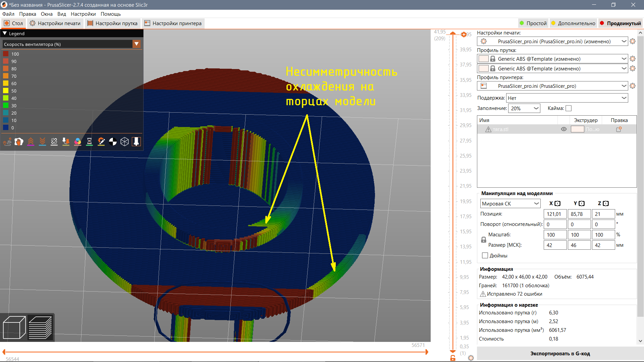Open the Вид menu
The height and width of the screenshot is (362, 644).
click(x=61, y=14)
